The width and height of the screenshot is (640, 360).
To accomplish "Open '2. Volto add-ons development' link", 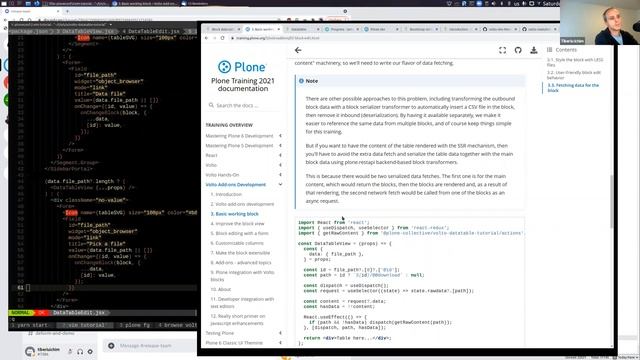I will tap(242, 204).
